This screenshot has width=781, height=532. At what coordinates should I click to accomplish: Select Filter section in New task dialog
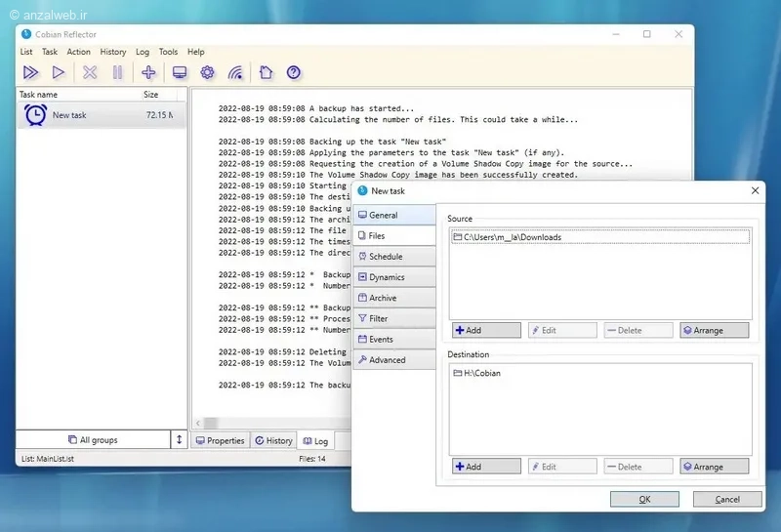click(394, 319)
